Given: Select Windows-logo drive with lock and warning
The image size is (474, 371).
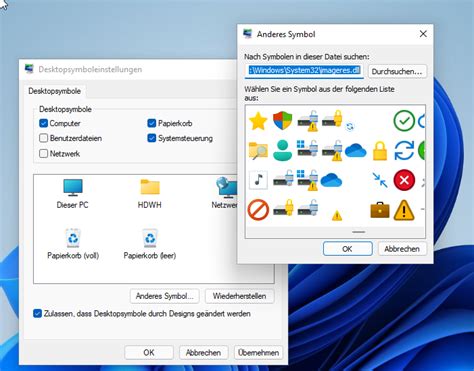Looking at the screenshot, I should point(307,180).
